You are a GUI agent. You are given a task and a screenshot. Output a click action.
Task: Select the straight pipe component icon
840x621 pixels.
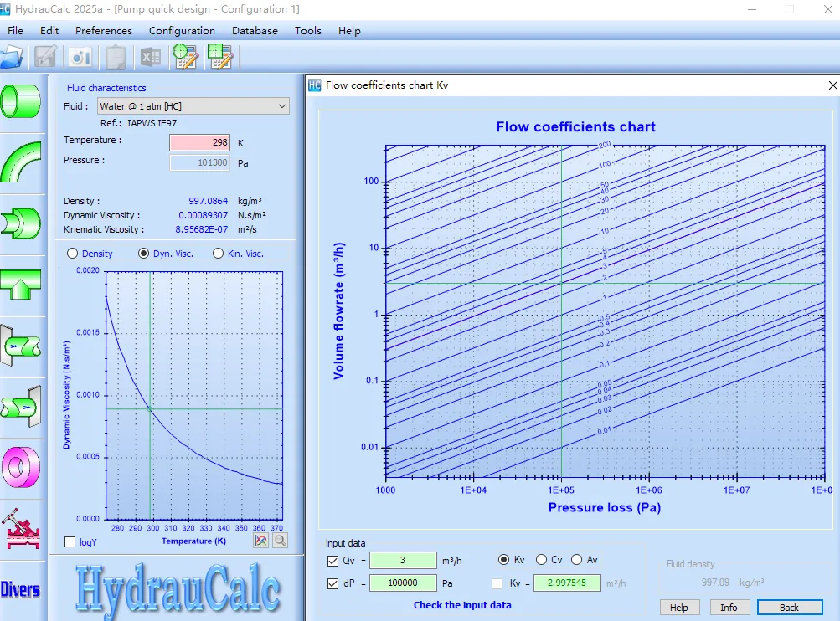21,101
